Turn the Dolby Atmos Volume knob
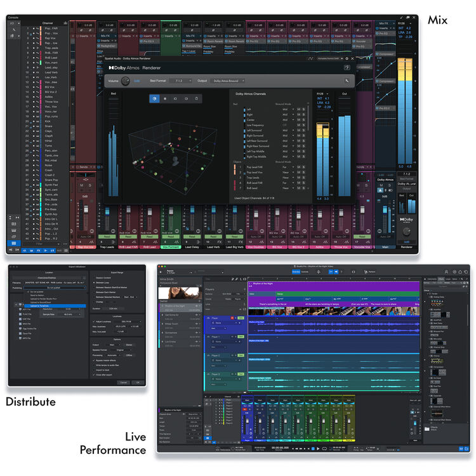Viewport: 476px width, 476px height. 125,81
